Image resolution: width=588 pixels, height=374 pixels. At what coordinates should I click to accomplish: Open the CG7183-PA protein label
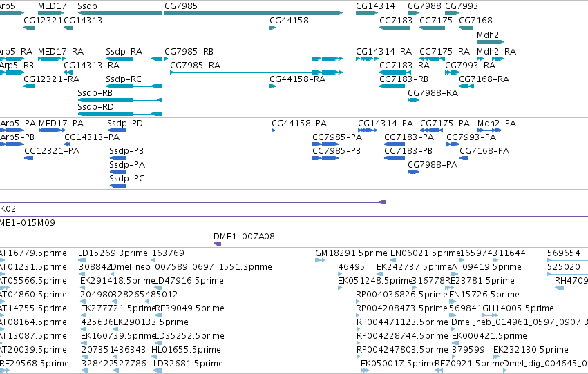point(409,137)
